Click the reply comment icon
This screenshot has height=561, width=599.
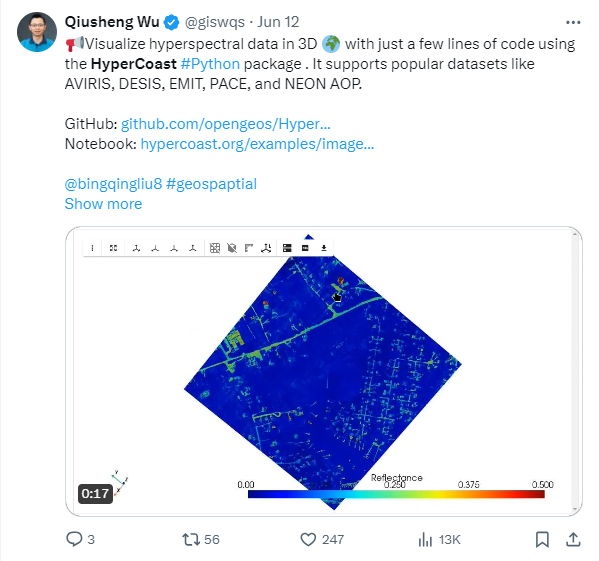click(74, 539)
